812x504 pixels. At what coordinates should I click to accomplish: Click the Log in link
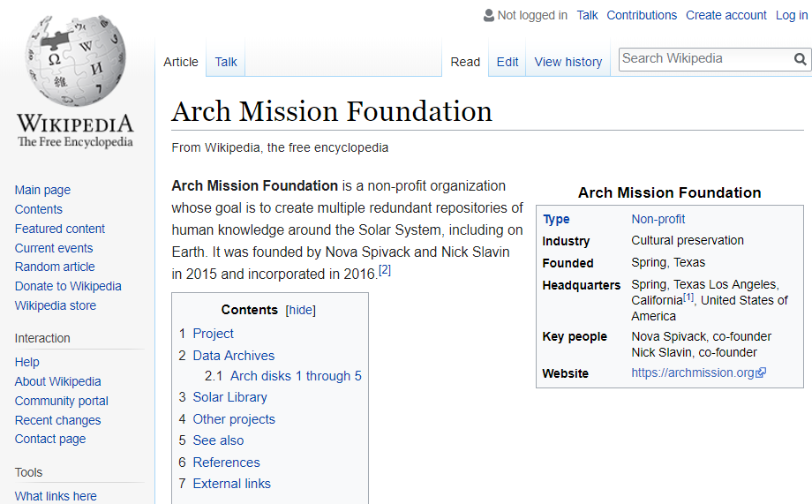(x=791, y=15)
